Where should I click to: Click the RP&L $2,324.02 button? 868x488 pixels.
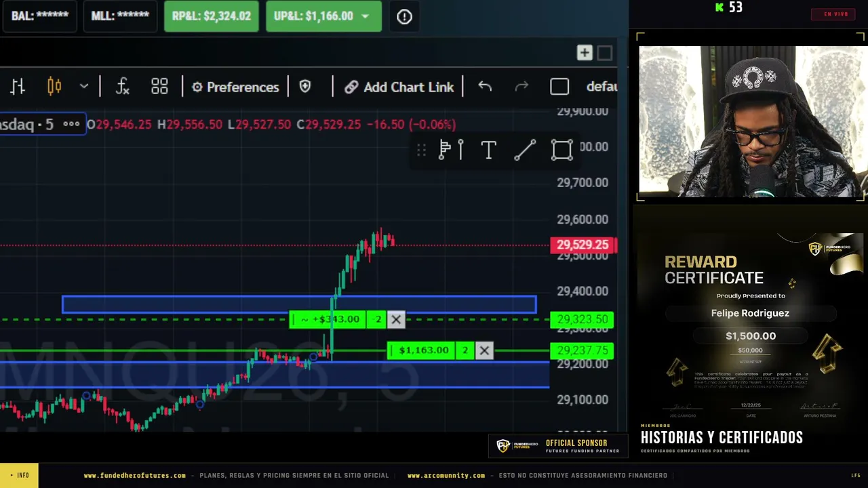(x=212, y=16)
